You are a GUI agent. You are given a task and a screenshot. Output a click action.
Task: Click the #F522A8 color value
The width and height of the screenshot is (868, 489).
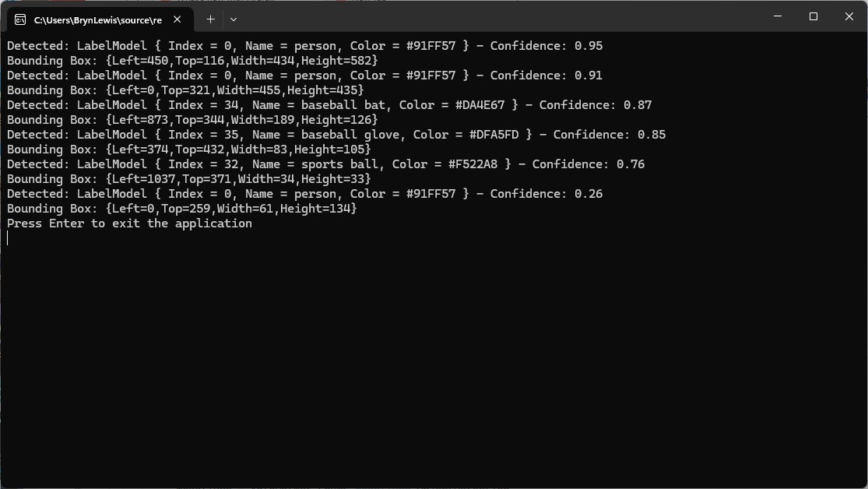point(469,164)
